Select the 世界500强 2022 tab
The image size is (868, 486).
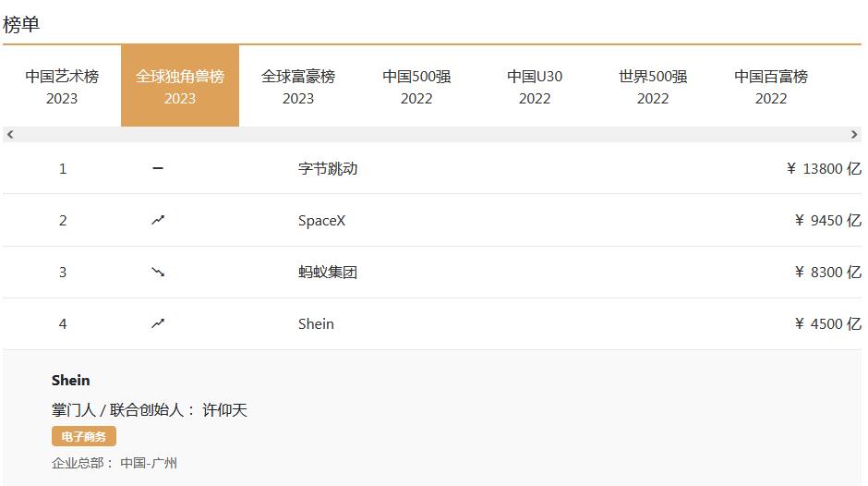pyautogui.click(x=653, y=86)
